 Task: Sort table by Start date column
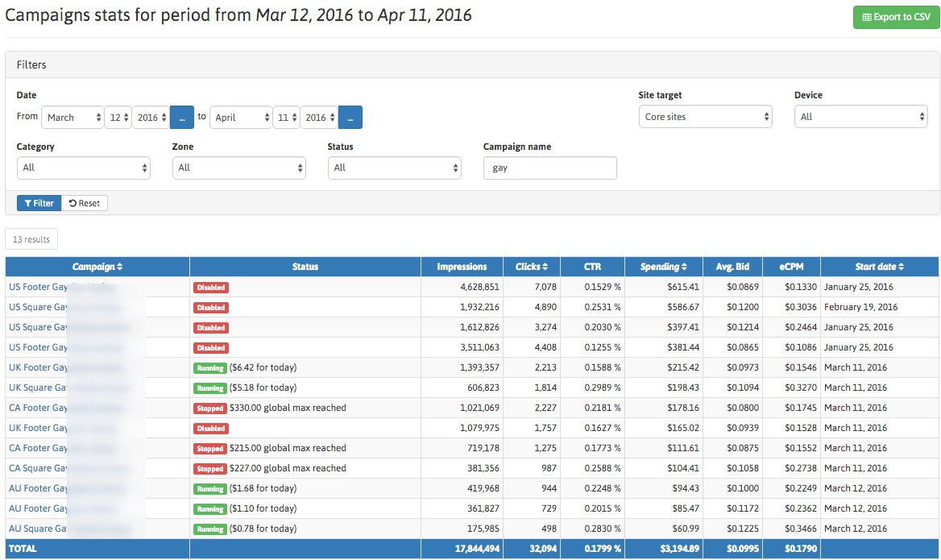pos(879,267)
